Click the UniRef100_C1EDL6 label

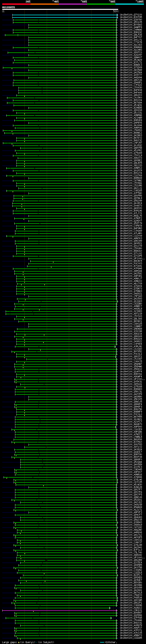(x=131, y=572)
